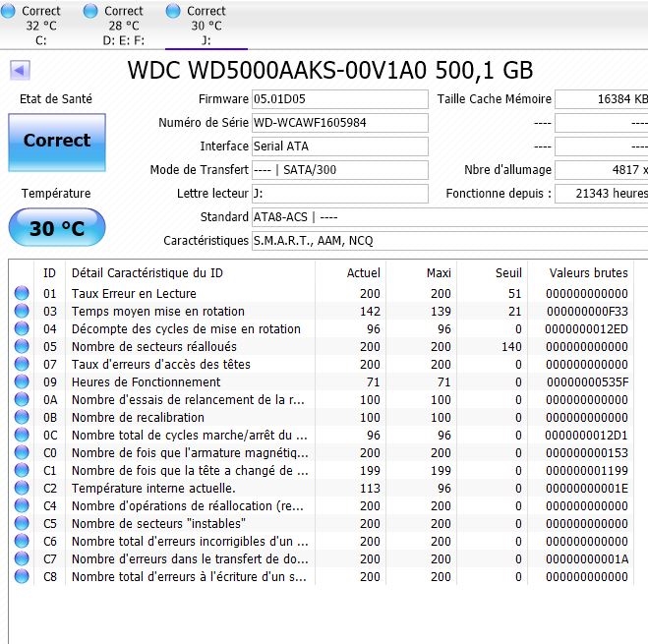This screenshot has width=648, height=644.
Task: Click the 30 °C temperature button
Action: point(56,228)
